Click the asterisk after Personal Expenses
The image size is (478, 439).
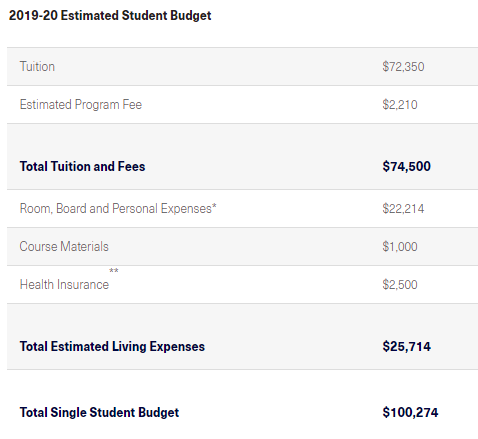(214, 206)
